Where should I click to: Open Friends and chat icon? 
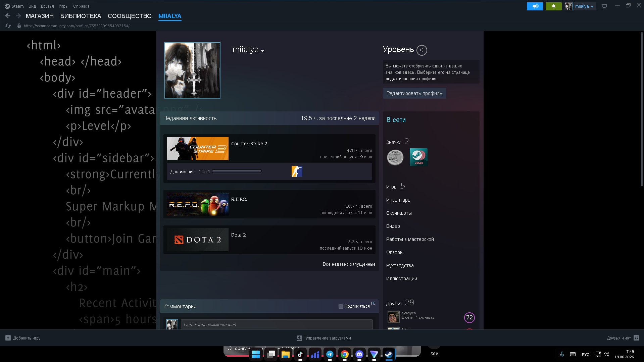[636, 338]
